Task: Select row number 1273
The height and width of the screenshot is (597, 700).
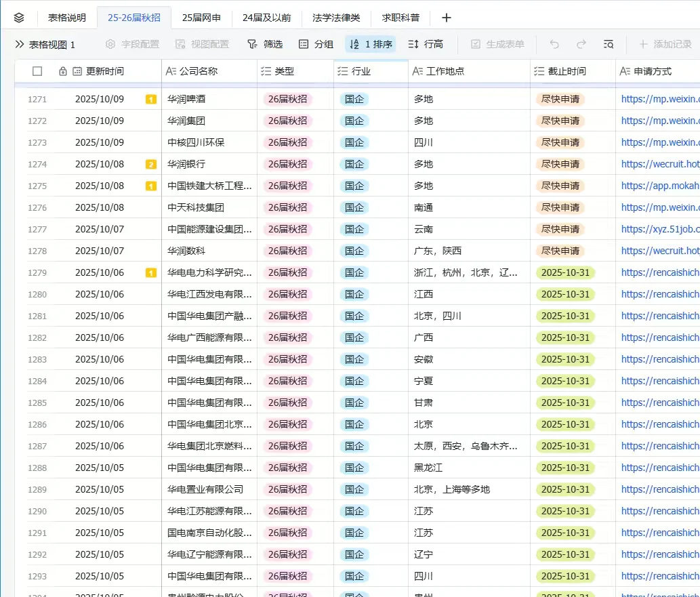Action: click(x=37, y=142)
